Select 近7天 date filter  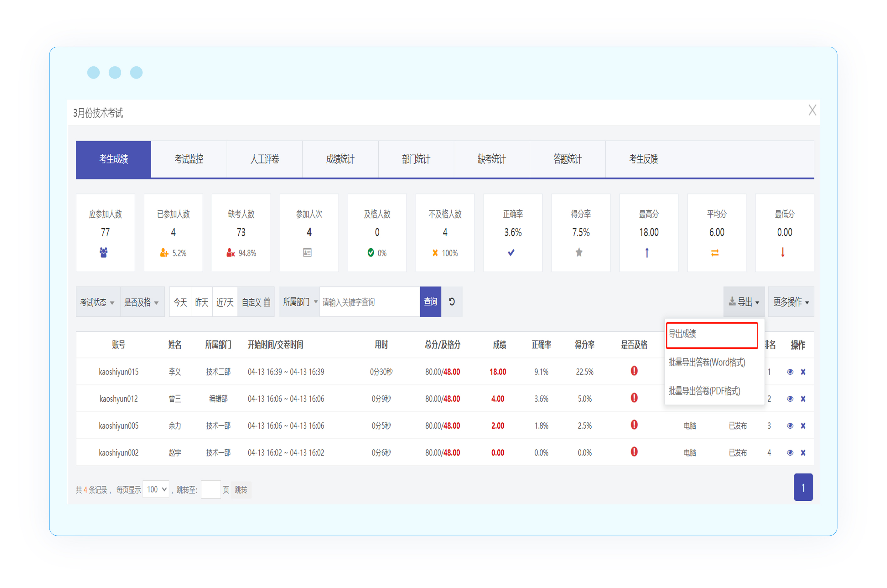(x=225, y=302)
